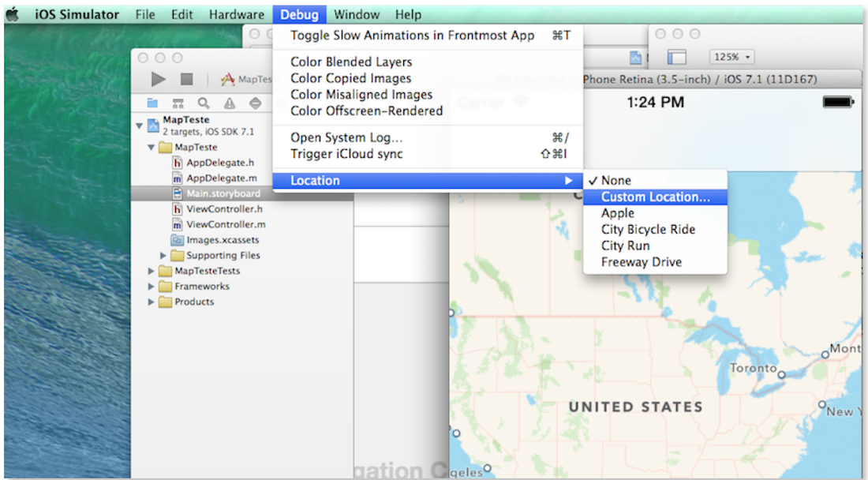Click the simulator battery icon

click(x=838, y=102)
